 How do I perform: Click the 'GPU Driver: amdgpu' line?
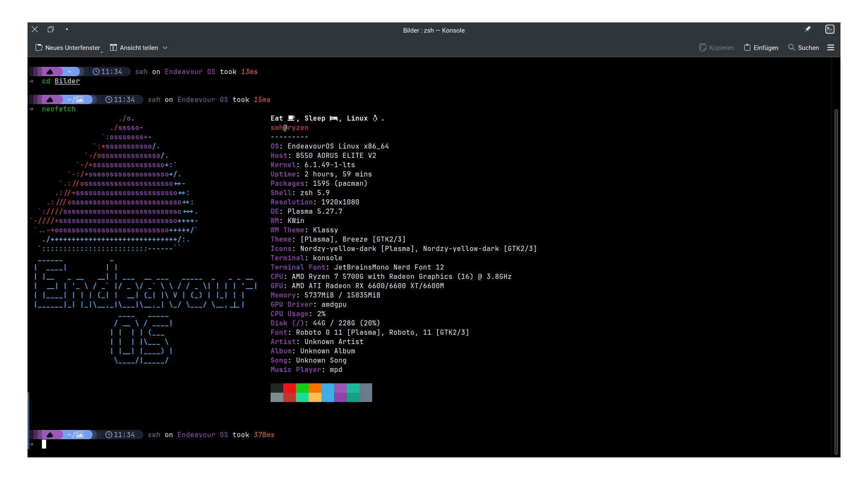pos(309,305)
